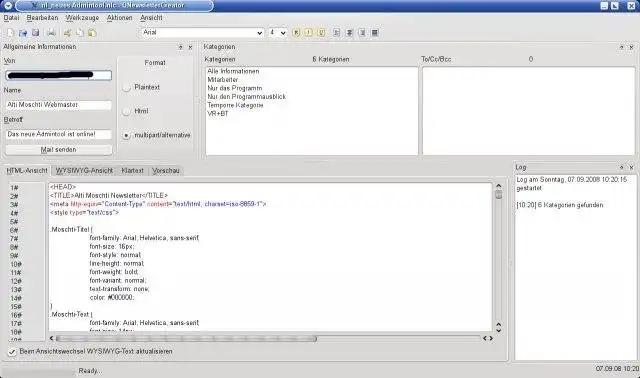The width and height of the screenshot is (640, 378).
Task: Select the Html format radio button
Action: [x=127, y=111]
